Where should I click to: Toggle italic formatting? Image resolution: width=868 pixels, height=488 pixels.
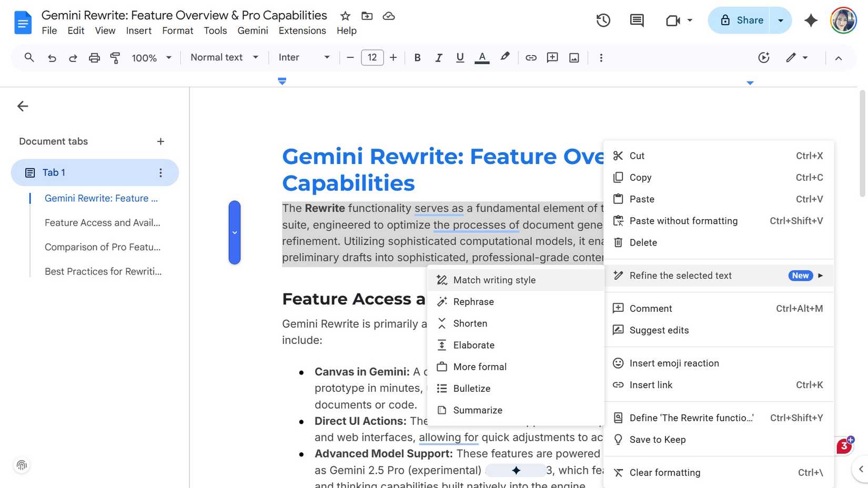click(x=439, y=58)
